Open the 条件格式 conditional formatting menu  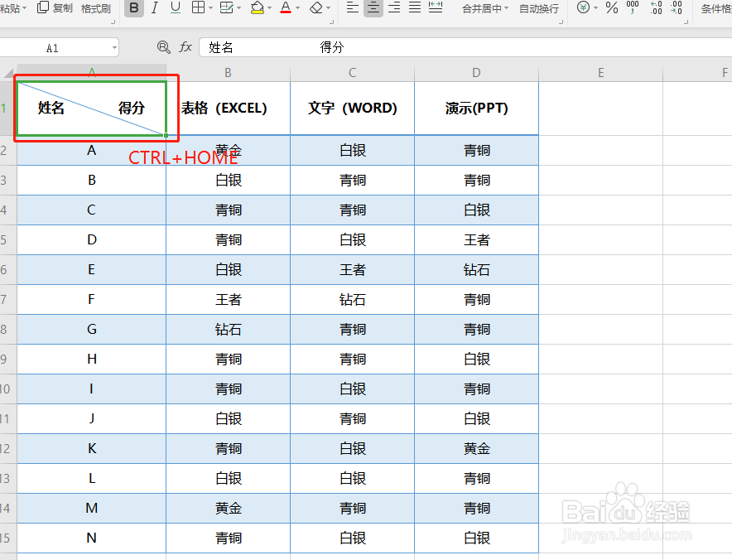pyautogui.click(x=717, y=9)
